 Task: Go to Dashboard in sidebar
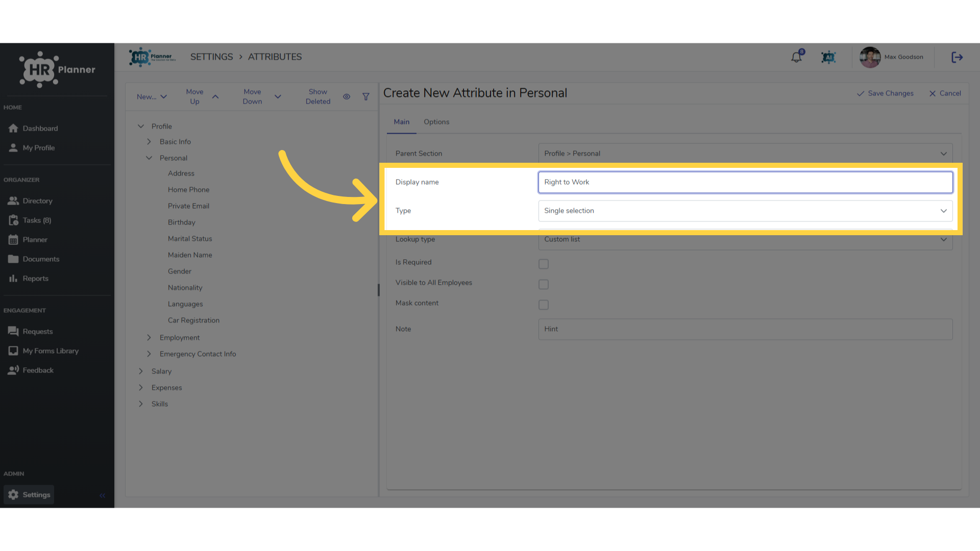click(x=33, y=128)
